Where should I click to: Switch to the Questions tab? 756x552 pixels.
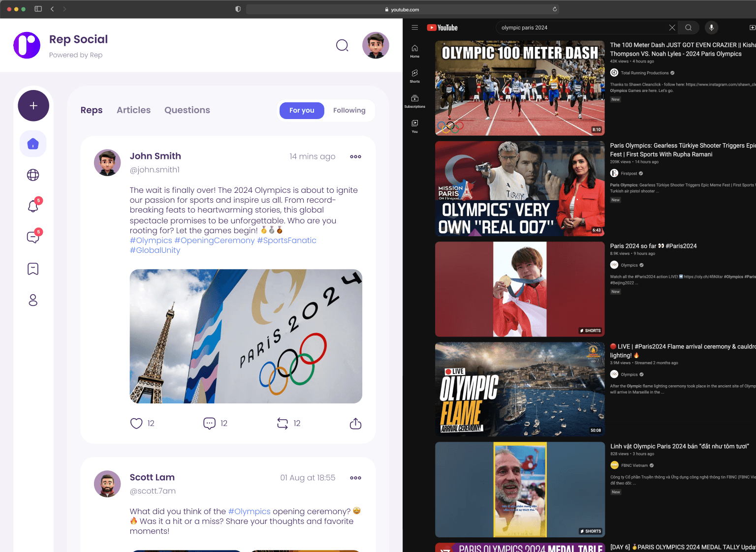click(x=187, y=110)
